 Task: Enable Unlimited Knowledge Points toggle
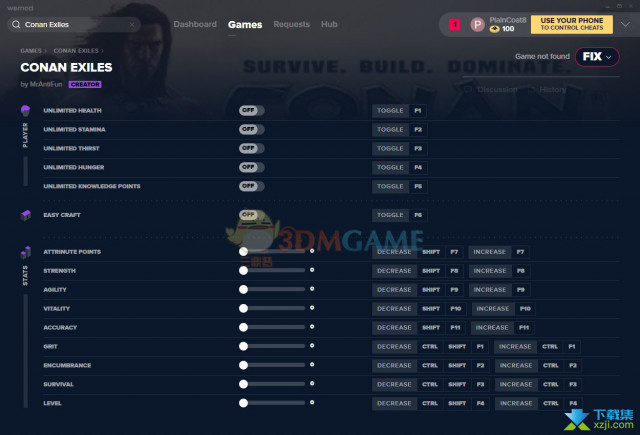pos(251,186)
